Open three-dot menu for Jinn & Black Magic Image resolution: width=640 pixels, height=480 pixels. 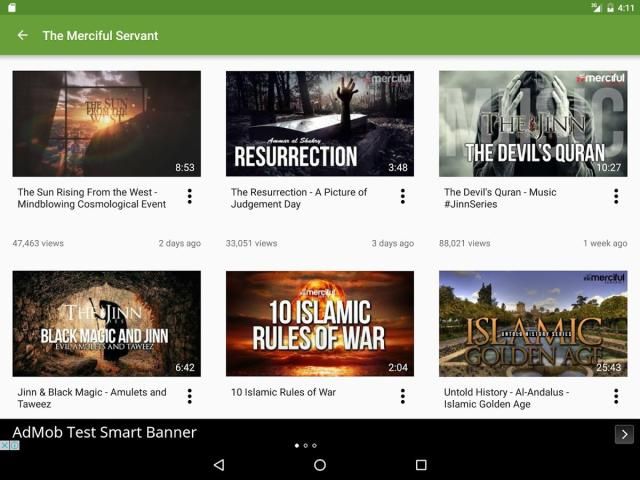point(189,397)
